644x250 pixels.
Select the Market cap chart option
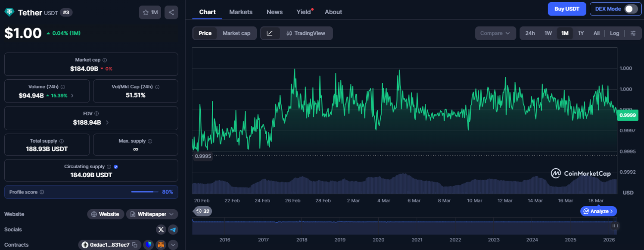[x=236, y=33]
